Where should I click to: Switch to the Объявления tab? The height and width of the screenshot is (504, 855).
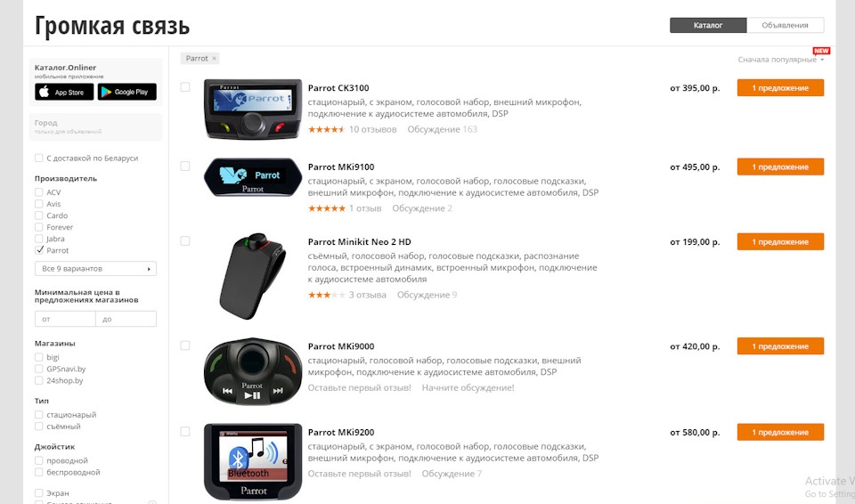tap(786, 25)
